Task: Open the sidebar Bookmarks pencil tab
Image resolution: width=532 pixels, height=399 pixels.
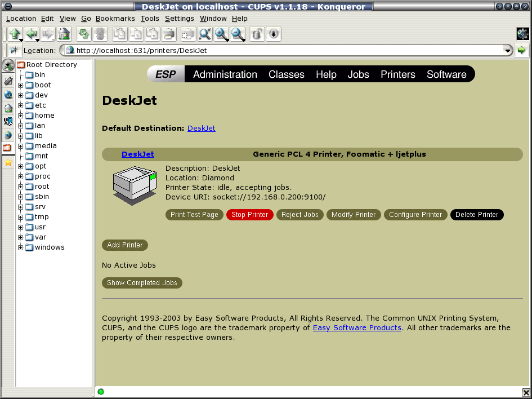Action: (8, 81)
